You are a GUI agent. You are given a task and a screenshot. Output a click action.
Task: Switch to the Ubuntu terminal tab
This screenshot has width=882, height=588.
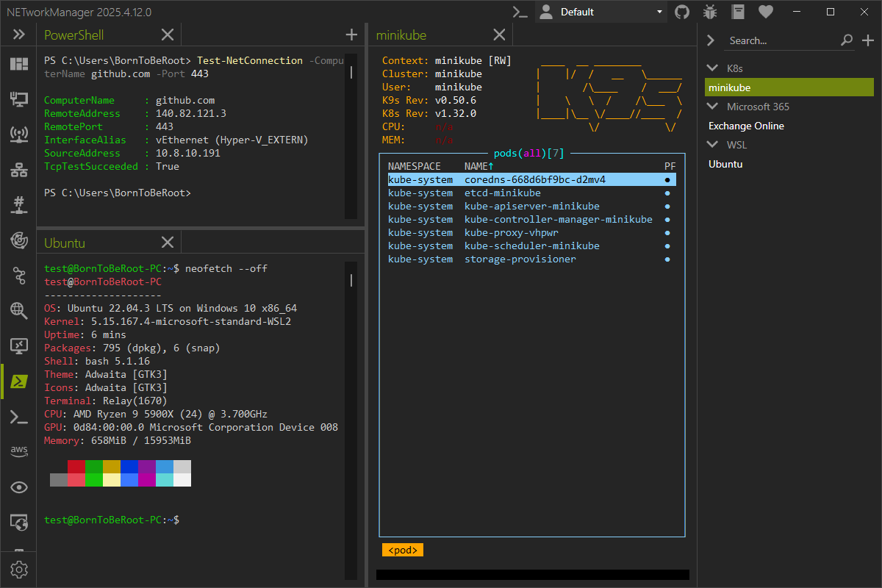pos(63,243)
